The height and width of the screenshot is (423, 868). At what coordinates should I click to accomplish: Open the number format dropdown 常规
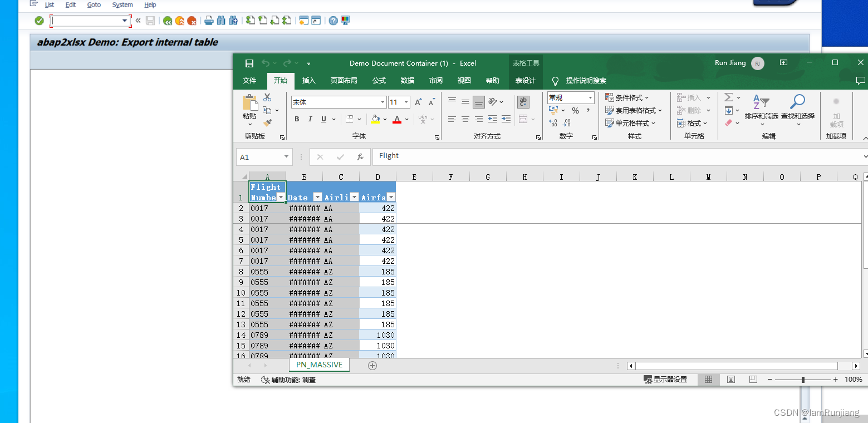590,97
